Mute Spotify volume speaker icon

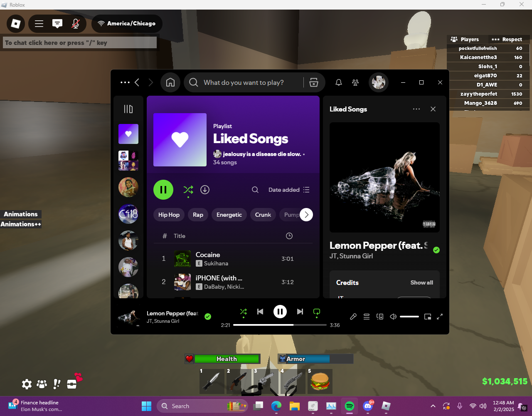[x=393, y=317]
